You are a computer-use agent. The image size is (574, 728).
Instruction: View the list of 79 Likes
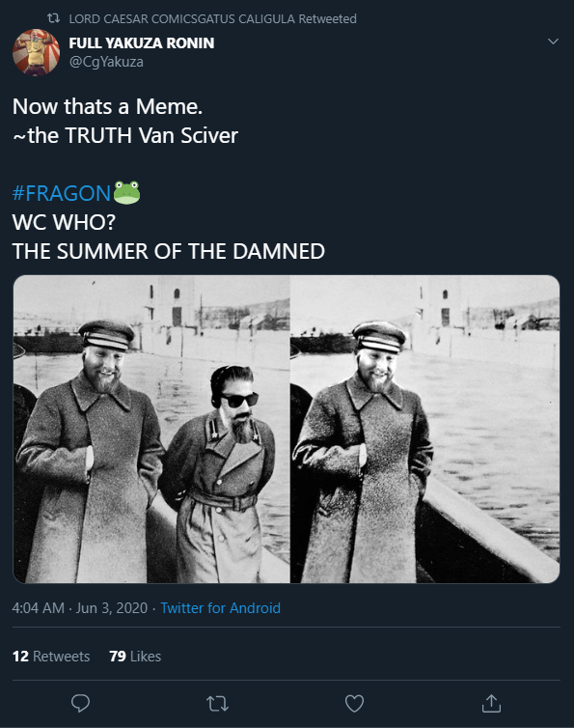[135, 656]
